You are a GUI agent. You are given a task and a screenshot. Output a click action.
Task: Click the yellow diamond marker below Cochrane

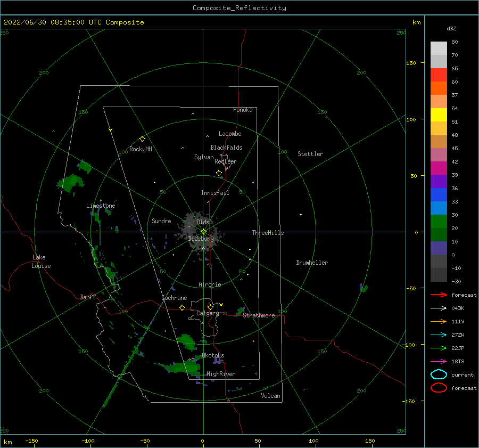pyautogui.click(x=182, y=307)
